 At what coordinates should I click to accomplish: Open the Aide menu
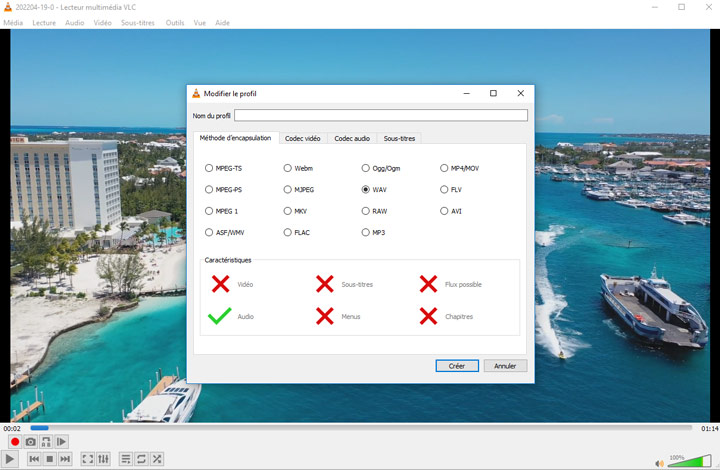pyautogui.click(x=222, y=22)
